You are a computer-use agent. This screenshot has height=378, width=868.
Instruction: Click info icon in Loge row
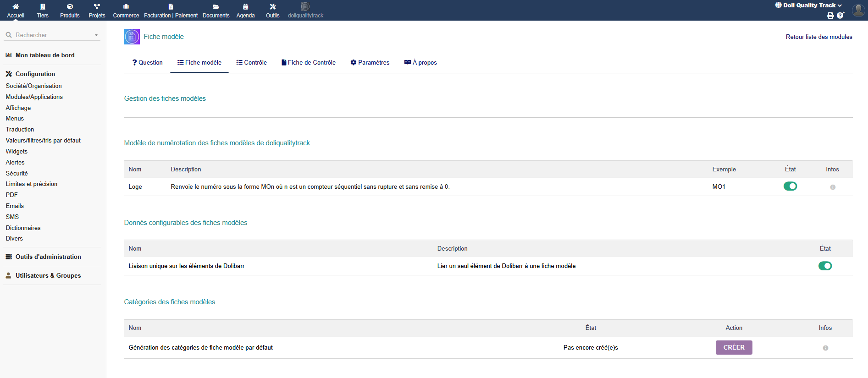pyautogui.click(x=833, y=187)
